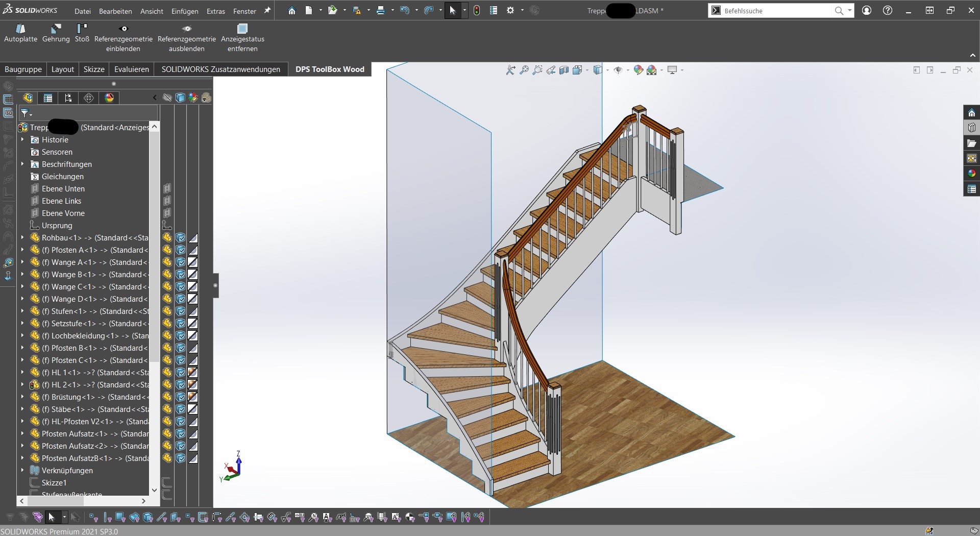The width and height of the screenshot is (980, 536).
Task: Click the New document icon
Action: pyautogui.click(x=309, y=11)
